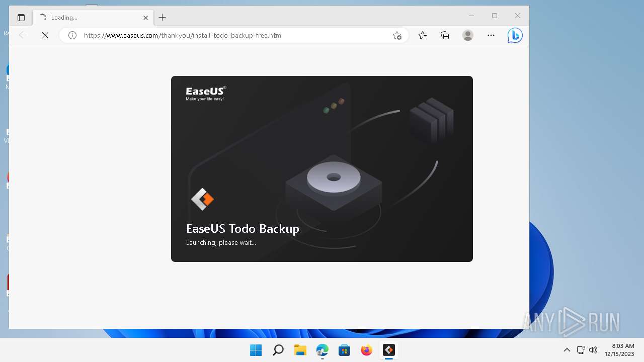
Task: Open a new tab with plus button
Action: click(x=162, y=18)
